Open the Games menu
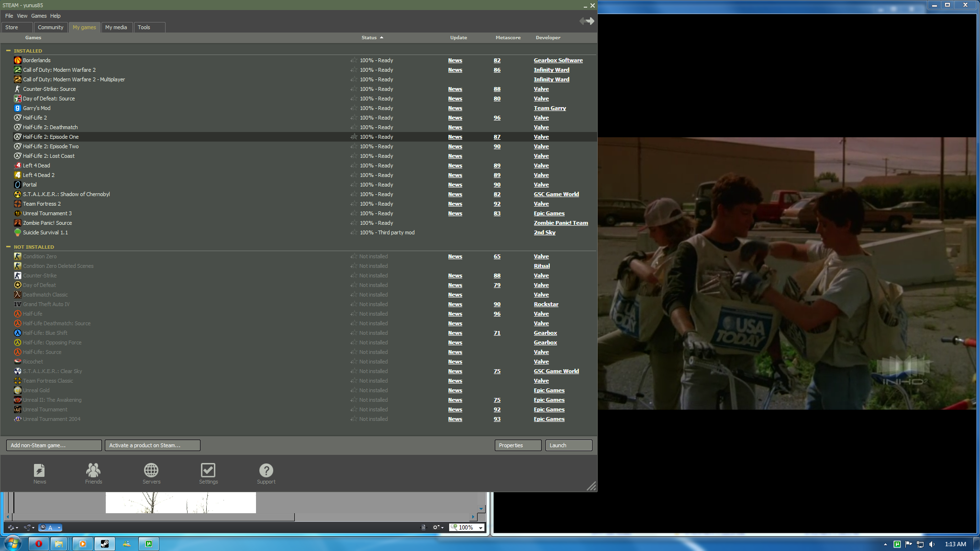 coord(39,16)
